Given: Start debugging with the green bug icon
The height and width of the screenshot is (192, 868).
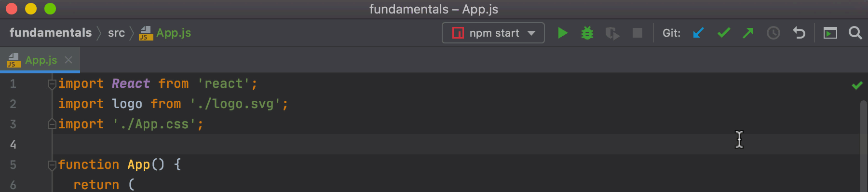Looking at the screenshot, I should [587, 33].
